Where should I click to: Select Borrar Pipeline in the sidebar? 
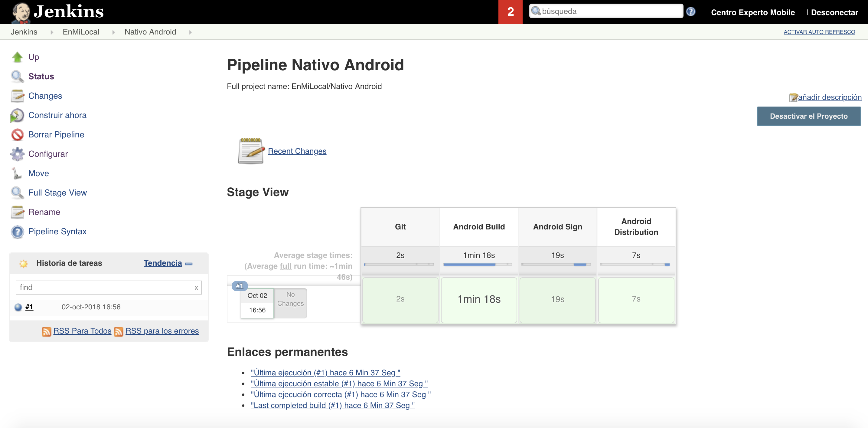coord(56,135)
